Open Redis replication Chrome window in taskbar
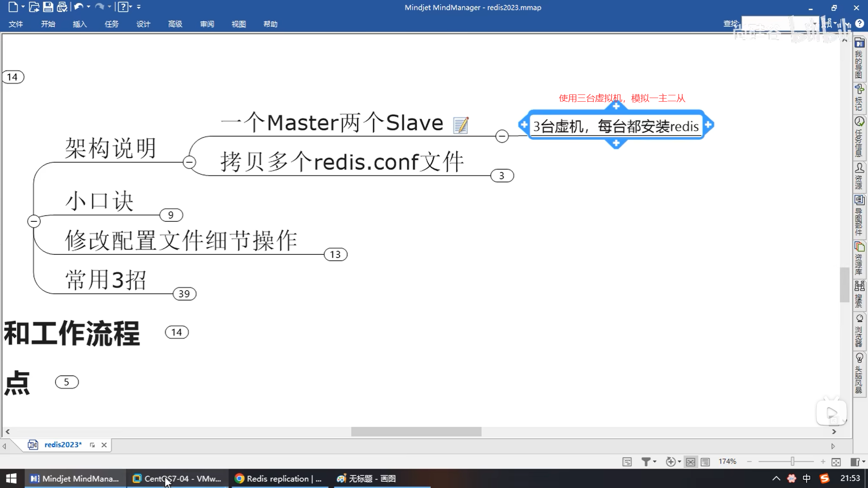 tap(278, 479)
